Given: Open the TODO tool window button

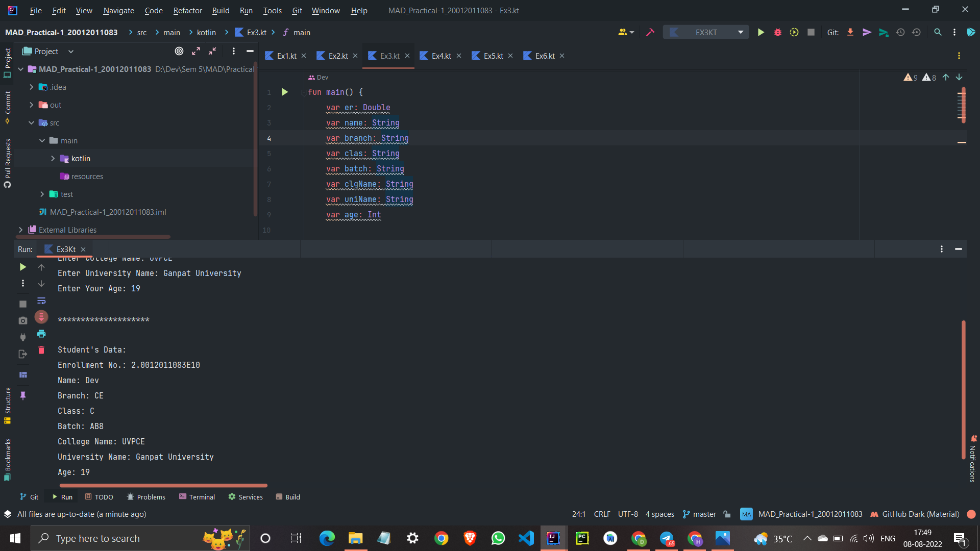Looking at the screenshot, I should click(99, 497).
